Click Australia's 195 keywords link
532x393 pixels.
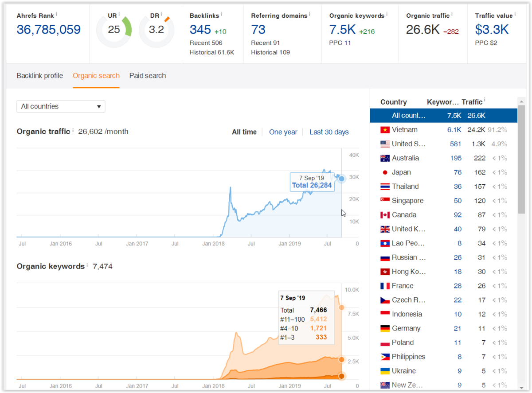[x=455, y=158]
